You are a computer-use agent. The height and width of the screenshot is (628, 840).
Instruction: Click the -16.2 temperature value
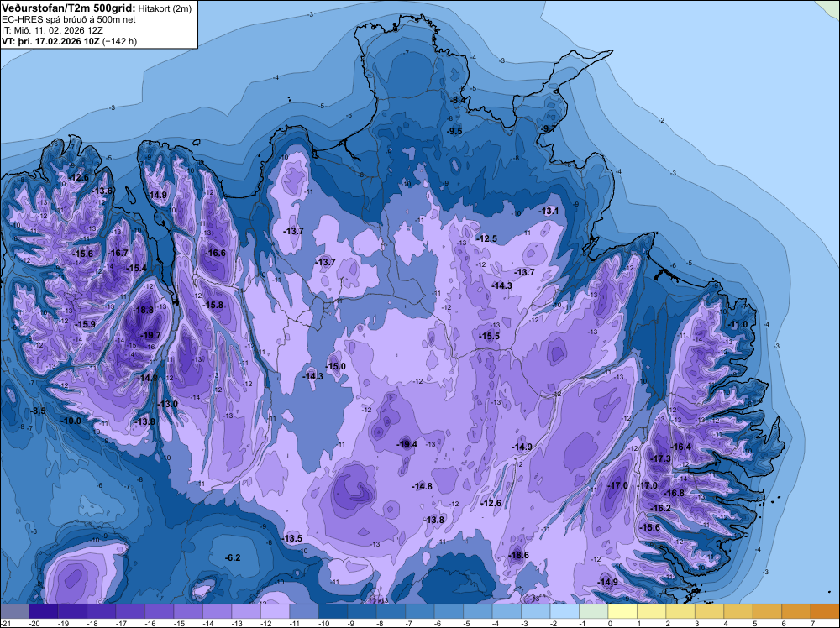tap(660, 508)
